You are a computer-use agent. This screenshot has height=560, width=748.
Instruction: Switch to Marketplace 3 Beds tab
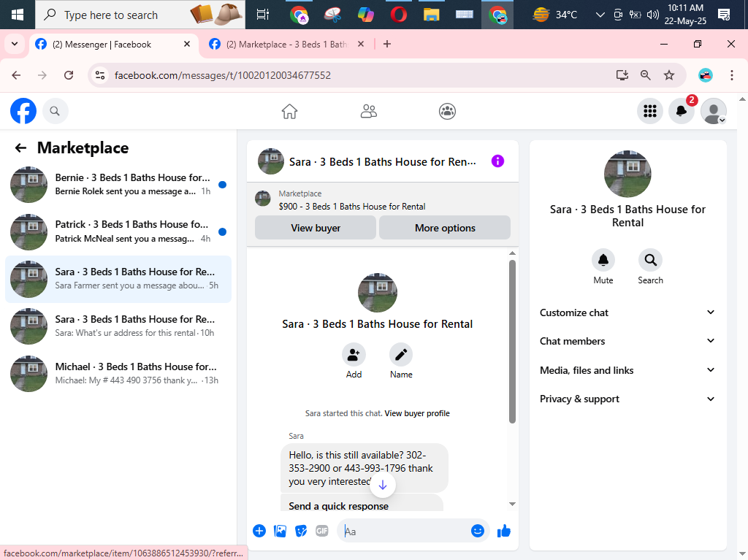[x=286, y=45]
